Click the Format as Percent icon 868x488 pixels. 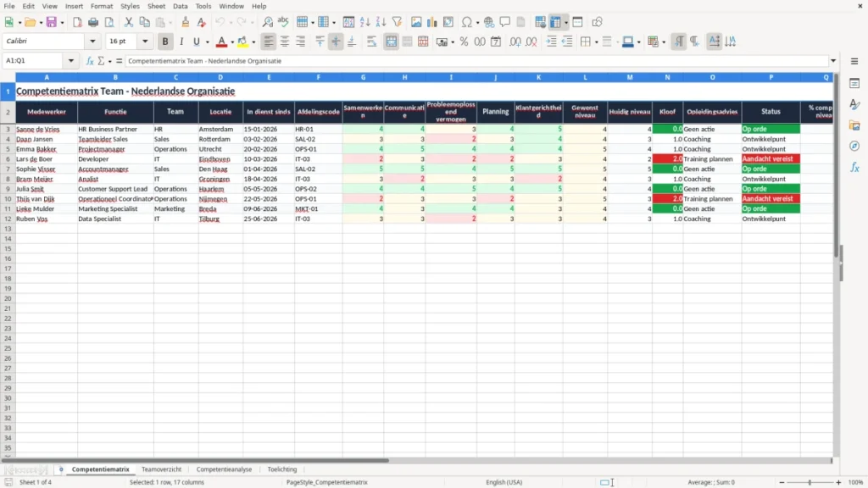point(464,42)
